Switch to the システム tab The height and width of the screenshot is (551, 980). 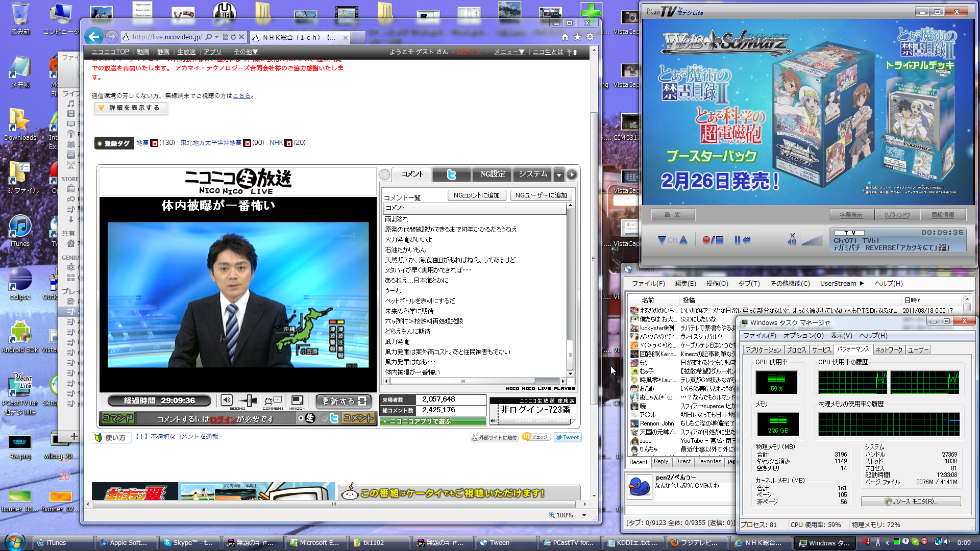(x=533, y=174)
